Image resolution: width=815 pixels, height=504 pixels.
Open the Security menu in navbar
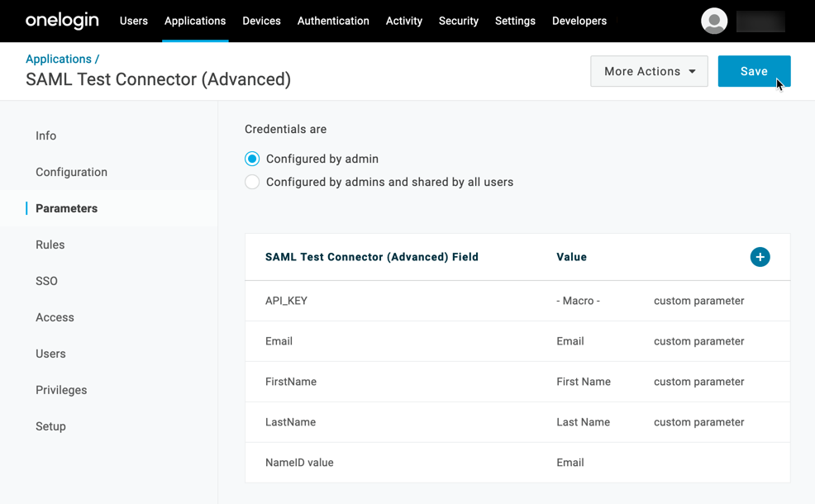click(459, 21)
